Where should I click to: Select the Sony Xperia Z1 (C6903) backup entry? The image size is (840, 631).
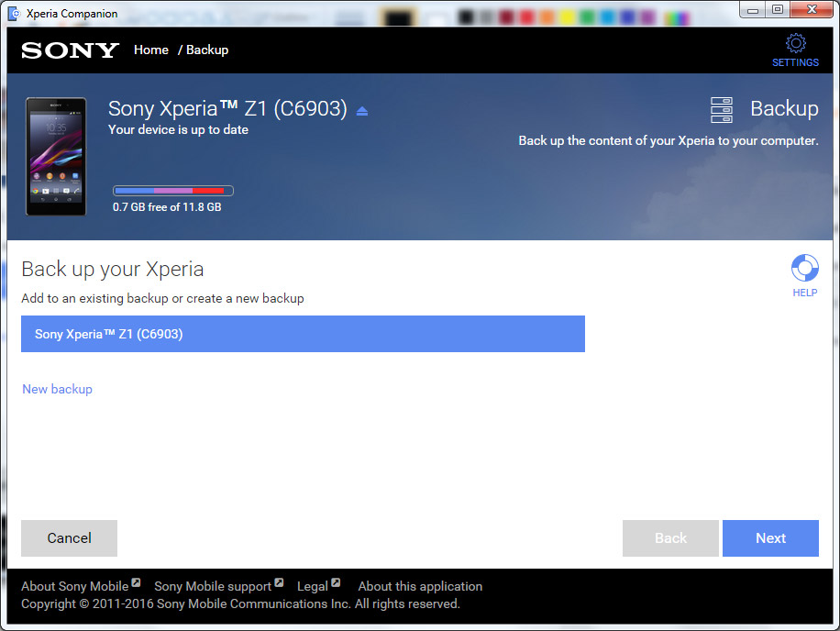coord(303,334)
